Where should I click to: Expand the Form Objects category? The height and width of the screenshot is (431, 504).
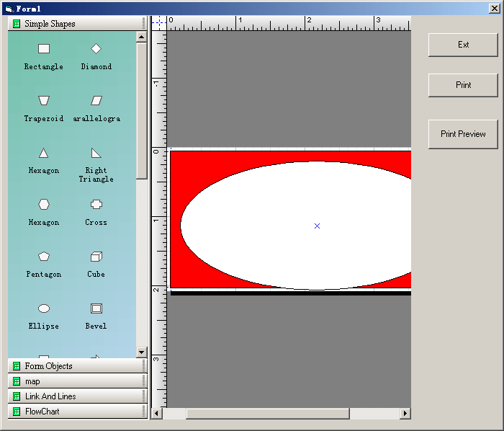[77, 366]
